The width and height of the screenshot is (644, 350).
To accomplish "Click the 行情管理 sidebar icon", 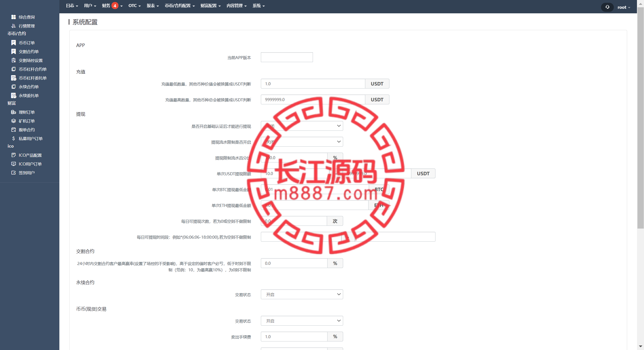I will pos(14,26).
